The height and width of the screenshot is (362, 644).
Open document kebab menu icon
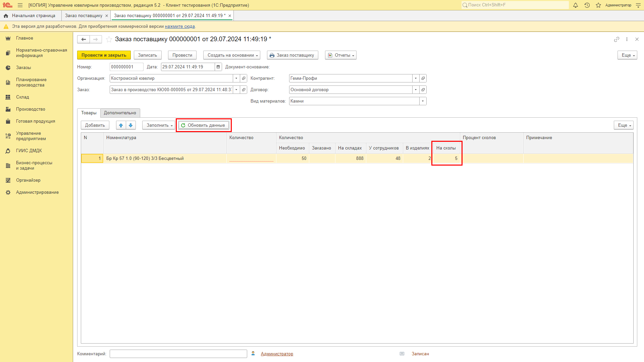click(627, 39)
